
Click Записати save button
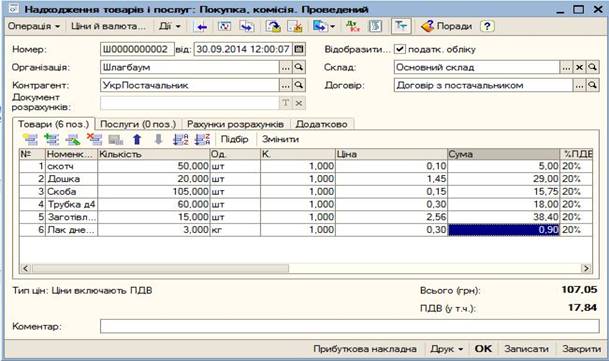527,349
